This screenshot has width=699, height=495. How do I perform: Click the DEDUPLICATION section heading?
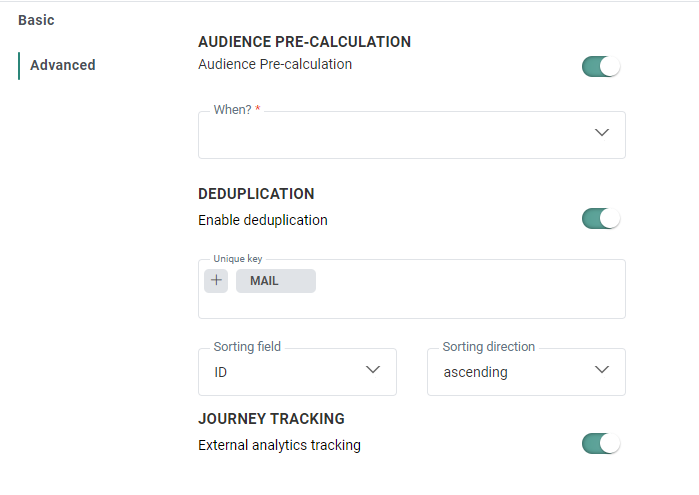point(256,194)
